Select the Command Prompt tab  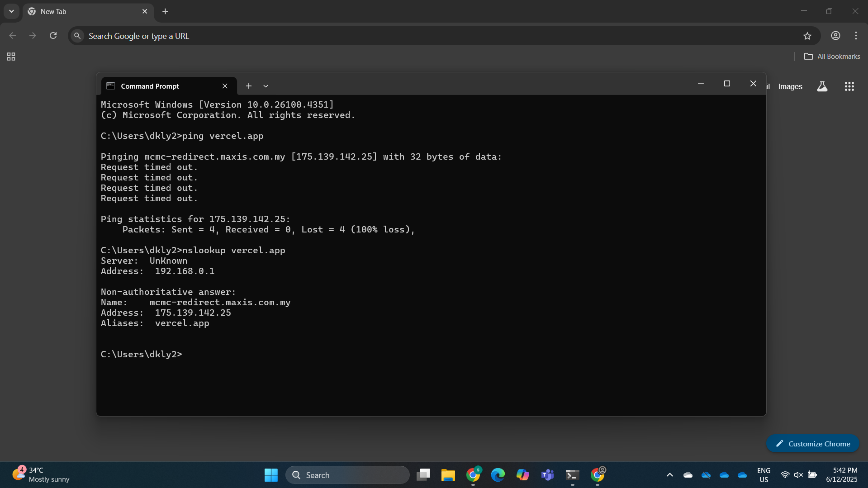point(168,86)
